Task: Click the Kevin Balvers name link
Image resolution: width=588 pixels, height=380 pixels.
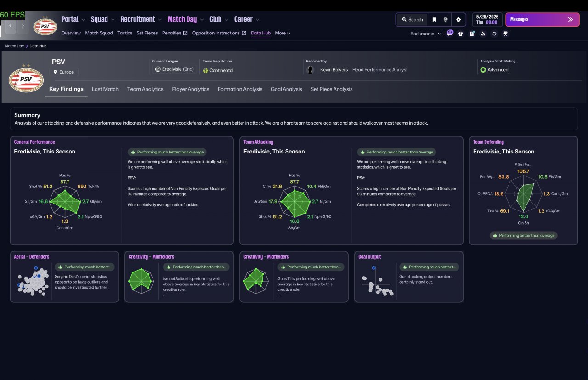Action: tap(334, 70)
